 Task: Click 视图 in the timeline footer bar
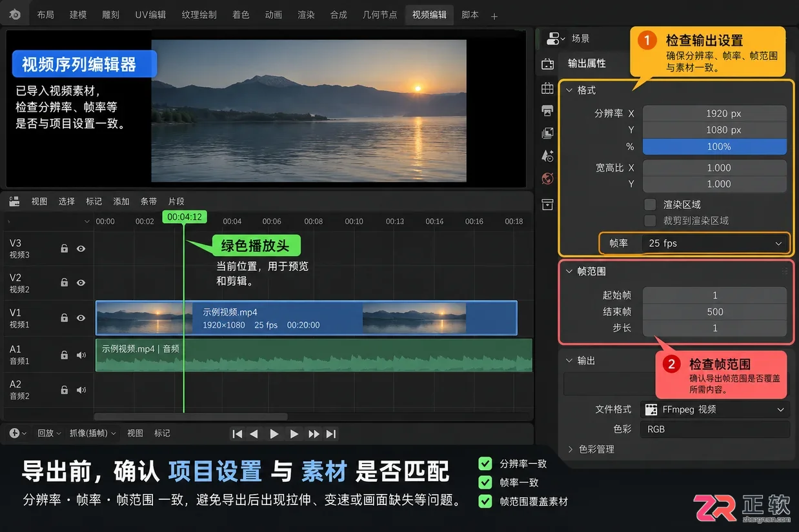point(135,433)
